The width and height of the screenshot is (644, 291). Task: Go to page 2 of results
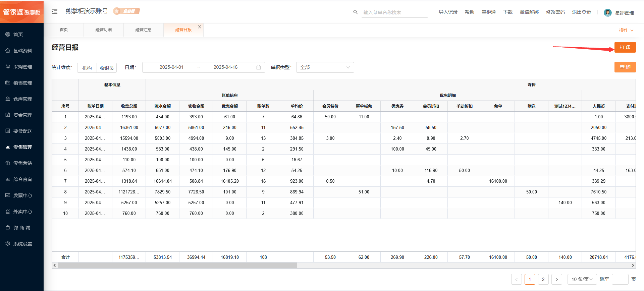(543, 279)
